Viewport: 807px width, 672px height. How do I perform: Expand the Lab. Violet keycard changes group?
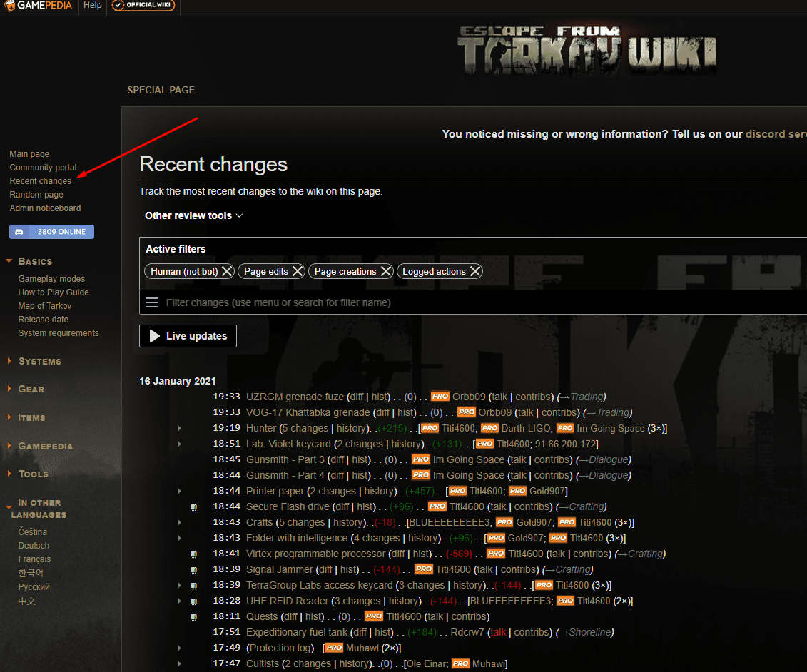point(179,444)
